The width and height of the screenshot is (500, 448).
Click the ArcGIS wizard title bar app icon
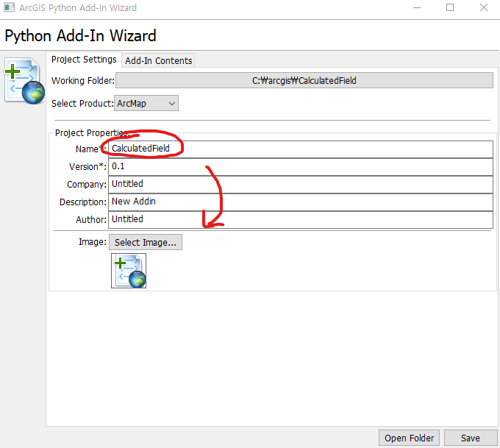coord(10,7)
